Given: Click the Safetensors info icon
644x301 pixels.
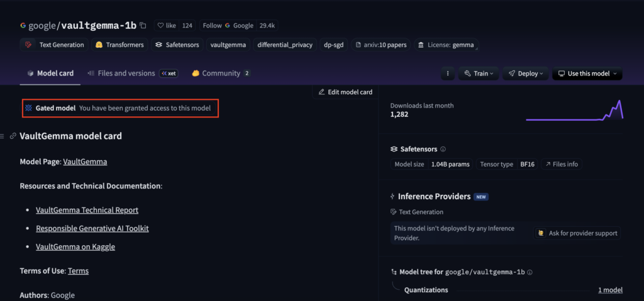Looking at the screenshot, I should [x=443, y=149].
